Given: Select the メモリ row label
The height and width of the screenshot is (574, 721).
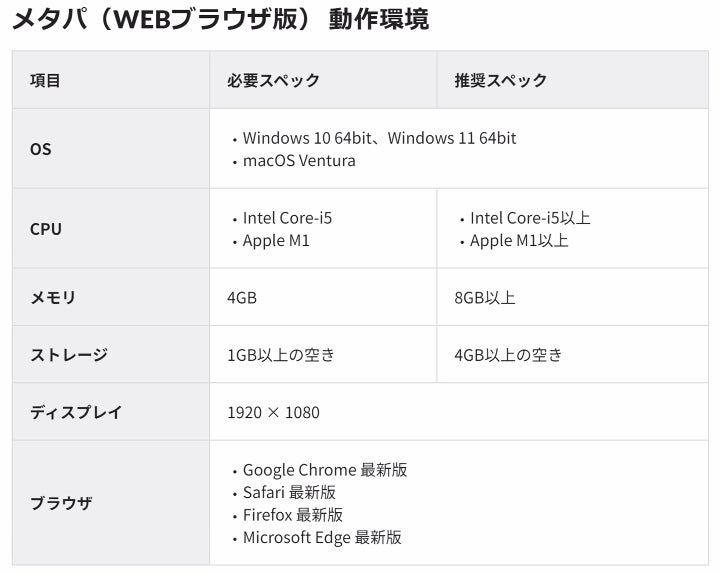Looking at the screenshot, I should click(x=52, y=298).
